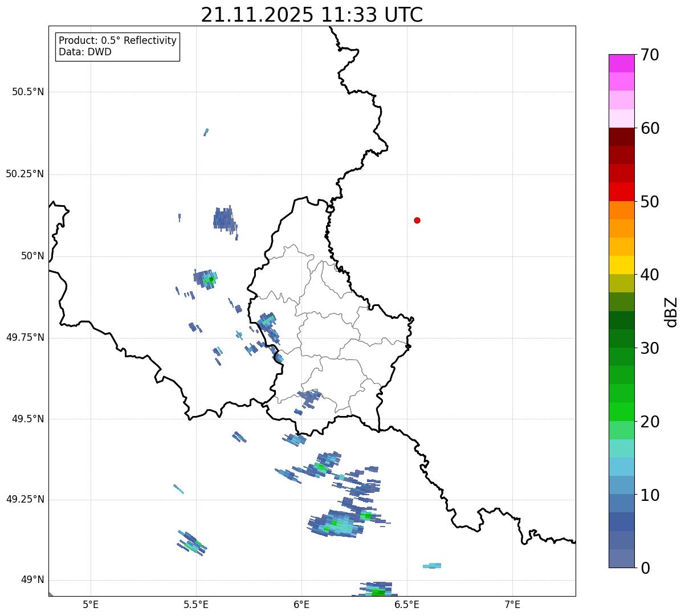Click the small cyan echo near 49.04°N 6.62°E
The height and width of the screenshot is (616, 685).
pos(432,566)
